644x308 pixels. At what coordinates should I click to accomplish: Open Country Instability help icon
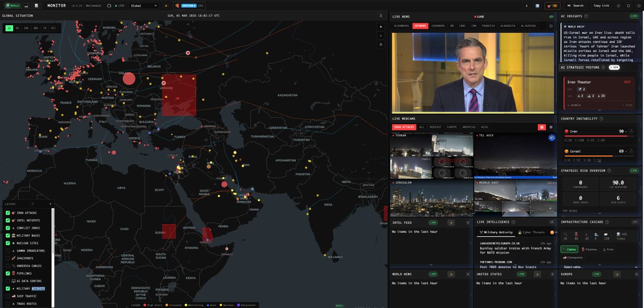[601, 119]
